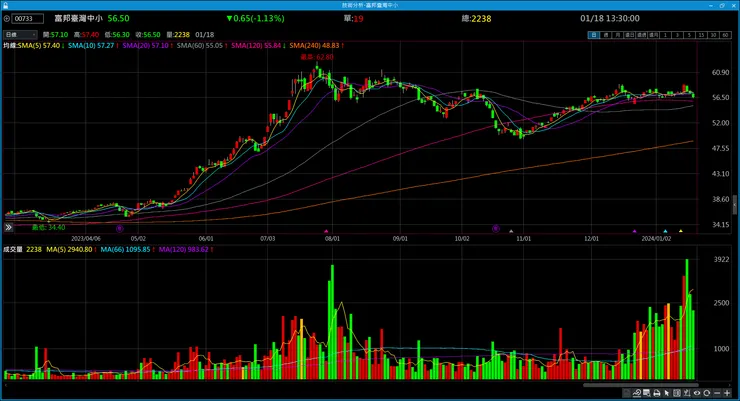740x401 pixels.
Task: Select the 5-minute period tab
Action: 690,35
